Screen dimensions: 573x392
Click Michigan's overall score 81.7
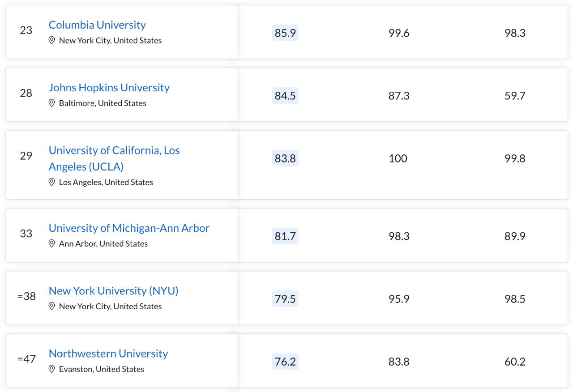(285, 236)
